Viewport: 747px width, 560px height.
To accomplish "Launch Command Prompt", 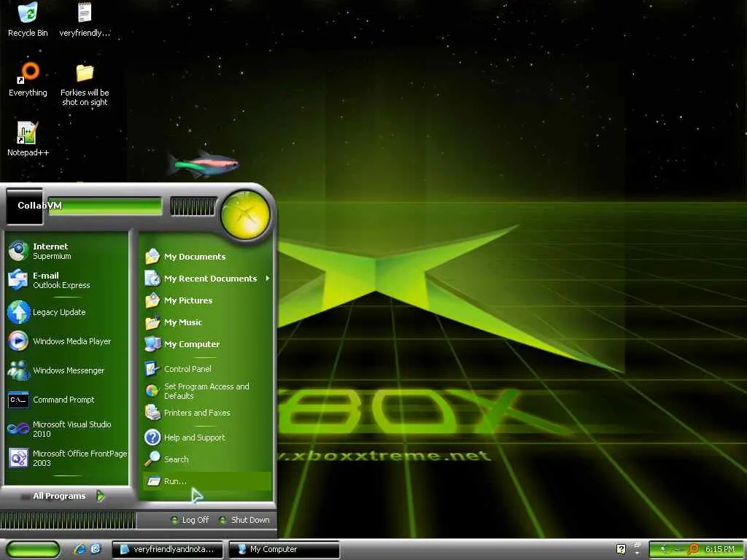I will click(x=66, y=400).
